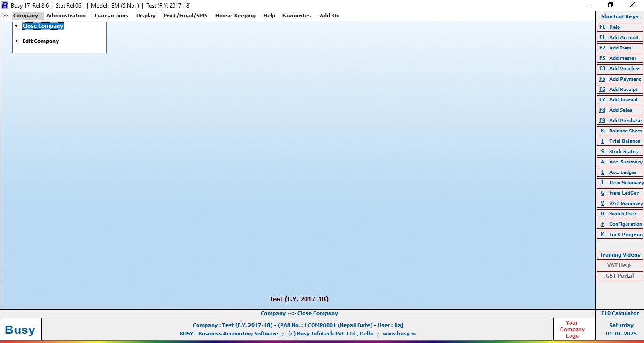This screenshot has width=644, height=343.
Task: Click the Add Account shortcut button
Action: (619, 37)
